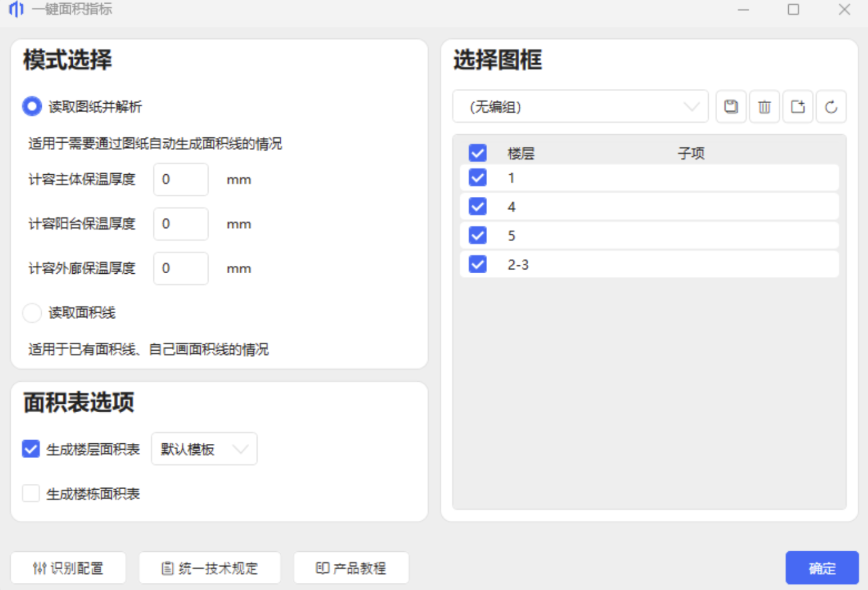Image resolution: width=868 pixels, height=590 pixels.
Task: Select 读取面积线 radio option
Action: tap(32, 313)
